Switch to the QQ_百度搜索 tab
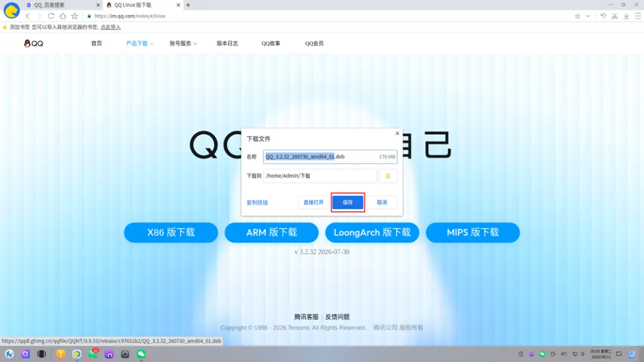 pos(63,5)
